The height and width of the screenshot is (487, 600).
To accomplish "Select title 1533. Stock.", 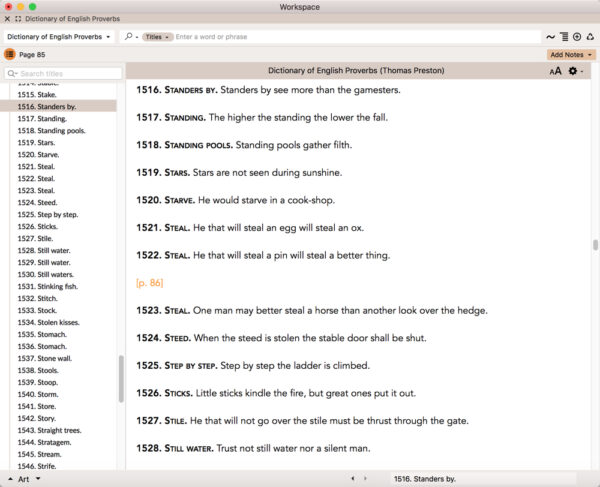I will (x=37, y=310).
